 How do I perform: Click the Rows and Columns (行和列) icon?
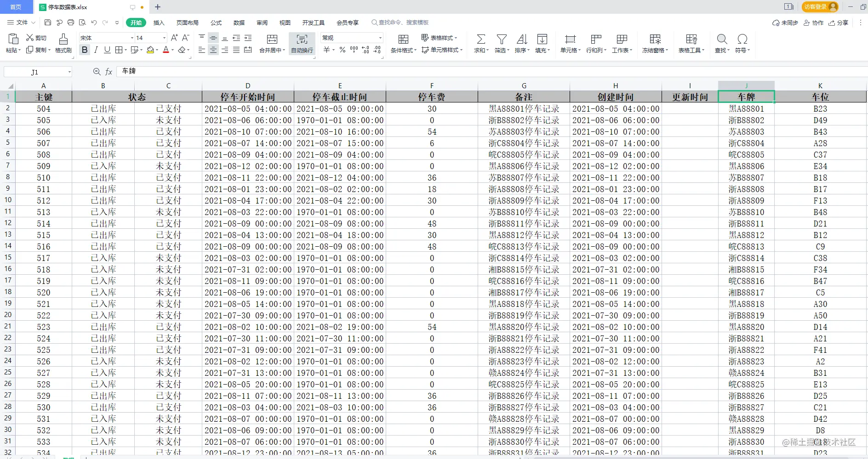click(x=596, y=39)
